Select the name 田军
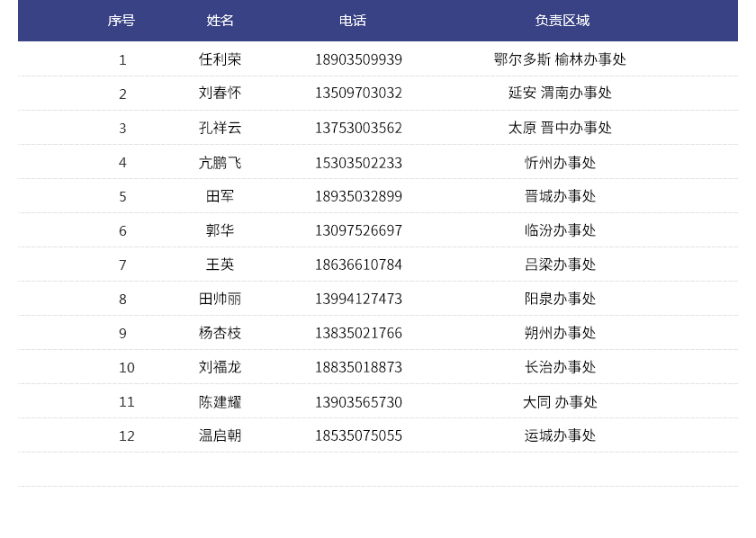Screen dimensions: 756x538 click(x=220, y=196)
